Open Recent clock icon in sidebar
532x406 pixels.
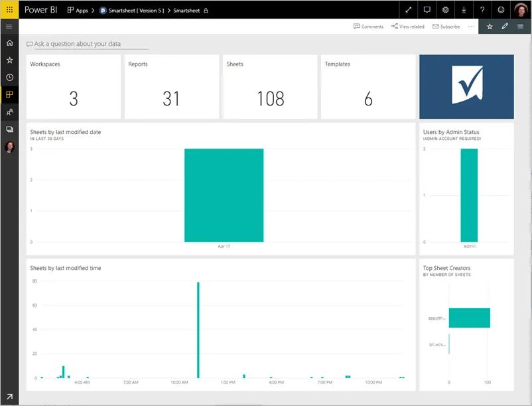click(x=9, y=78)
